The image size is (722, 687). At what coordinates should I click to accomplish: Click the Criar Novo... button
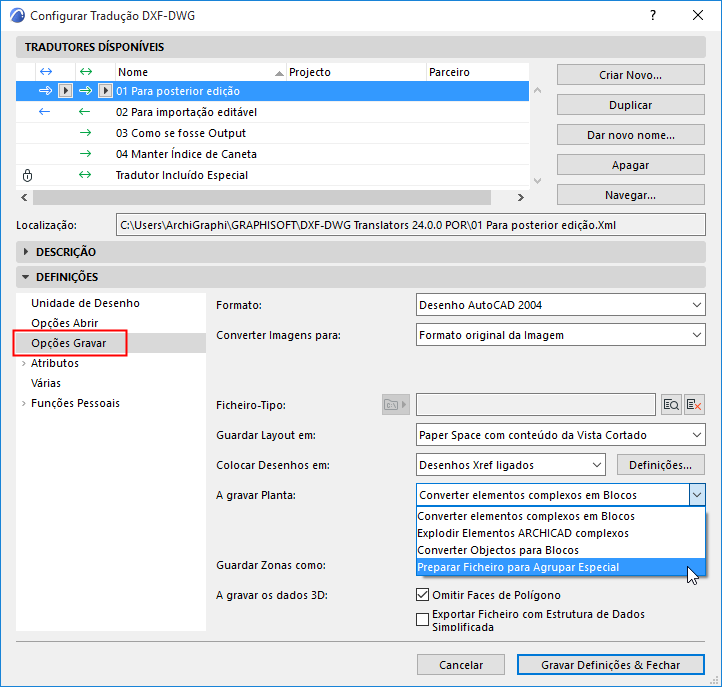click(x=630, y=75)
